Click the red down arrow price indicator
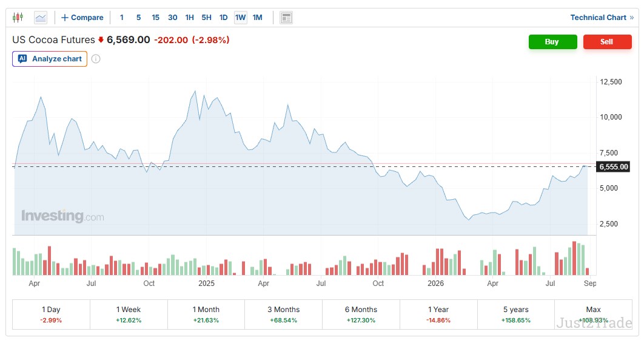Screen dimensions: 644x340 pyautogui.click(x=101, y=40)
